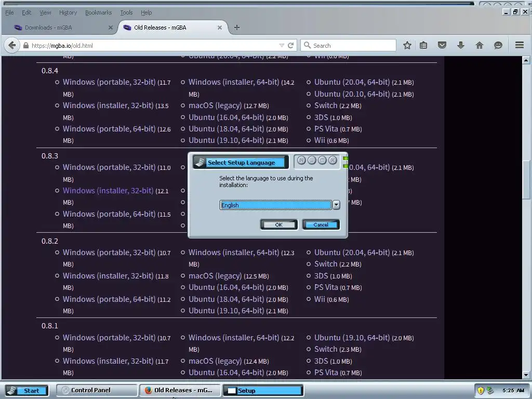Download 0.8.4 Switch build

click(326, 105)
